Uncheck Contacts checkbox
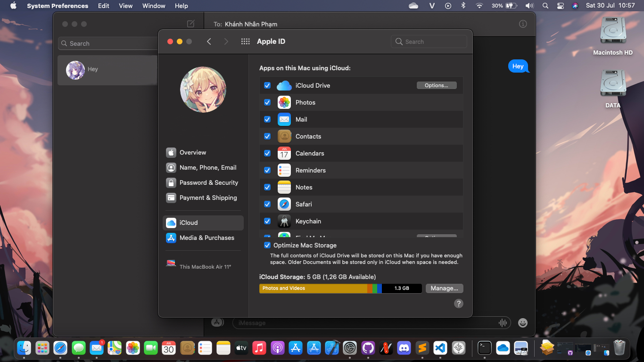 (x=267, y=136)
